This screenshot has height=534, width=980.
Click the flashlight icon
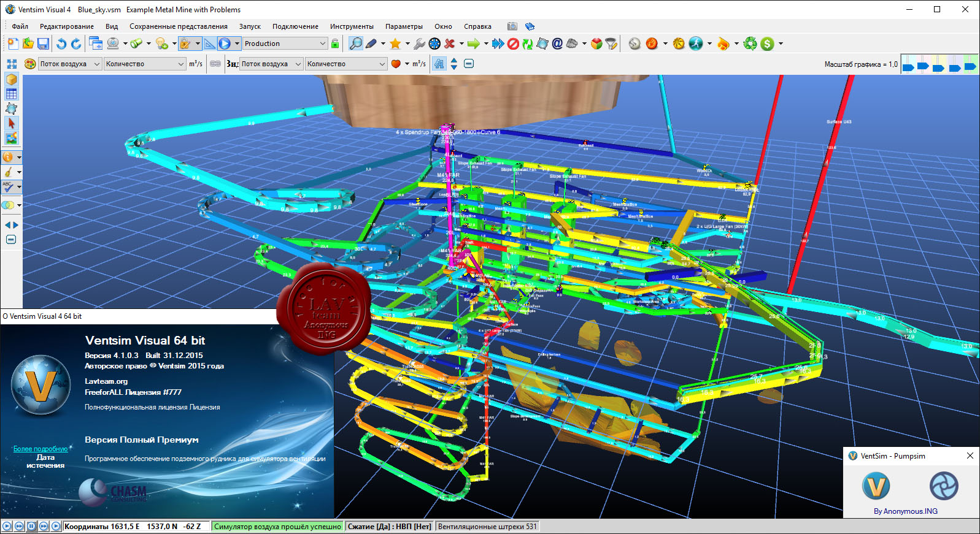click(x=136, y=44)
